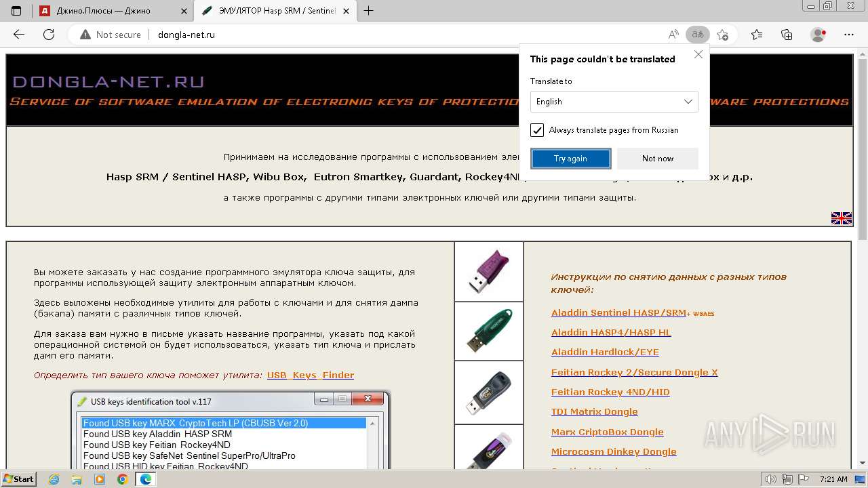Close the ЭМУЛЯТОР Hasp SRM tab
The height and width of the screenshot is (488, 868).
pyautogui.click(x=345, y=11)
